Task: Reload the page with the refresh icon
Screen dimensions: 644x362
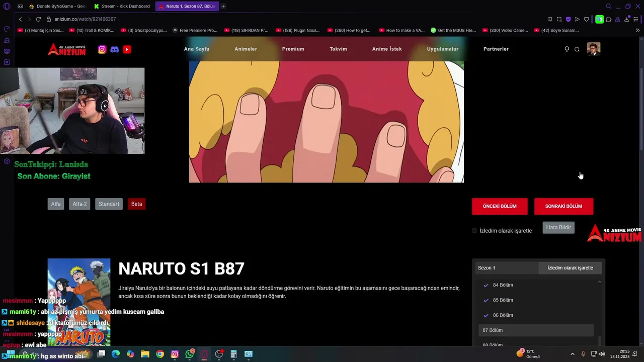Action: pyautogui.click(x=38, y=19)
